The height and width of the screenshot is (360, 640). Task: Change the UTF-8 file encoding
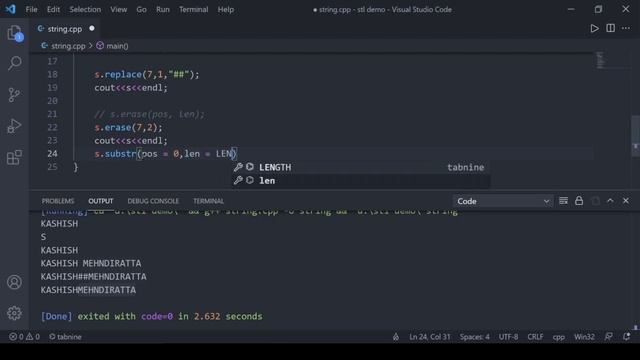pos(508,337)
